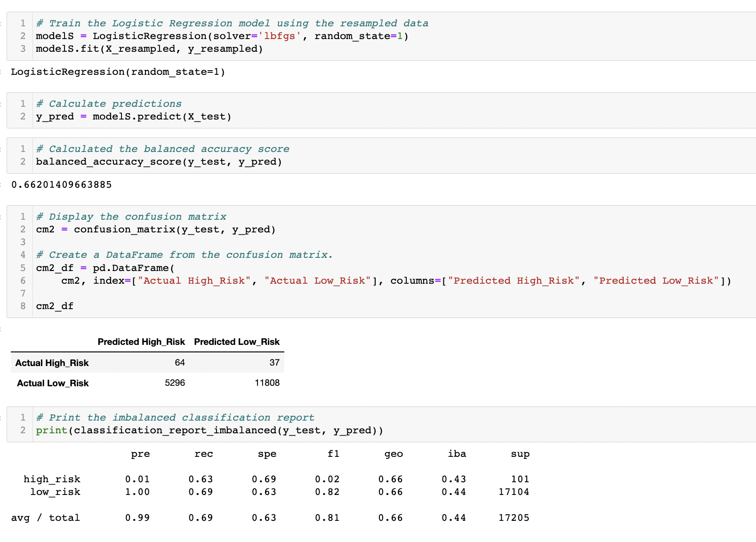756x542 pixels.
Task: Click the Actual High_Risk row label
Action: coord(52,363)
